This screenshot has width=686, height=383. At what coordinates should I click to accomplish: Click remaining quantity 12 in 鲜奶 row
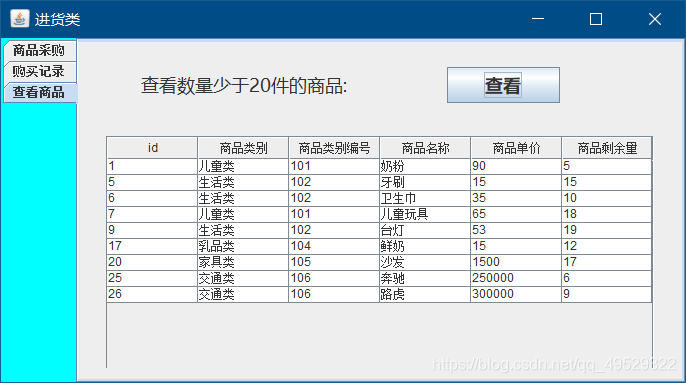point(607,246)
